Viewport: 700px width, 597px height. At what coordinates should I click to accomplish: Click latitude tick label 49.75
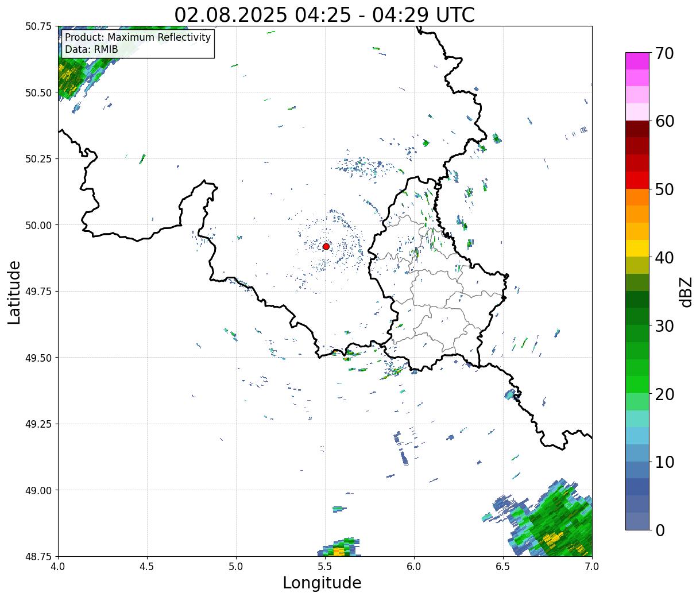point(39,291)
